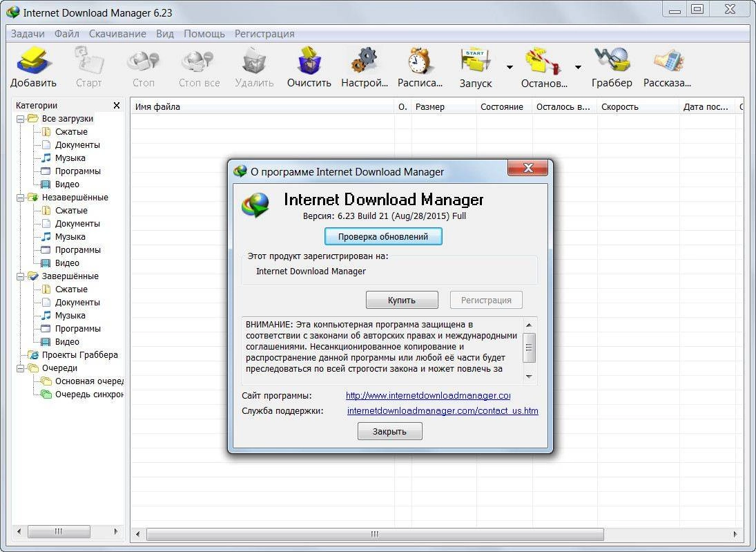Click the Остановить queue icon

tap(543, 60)
